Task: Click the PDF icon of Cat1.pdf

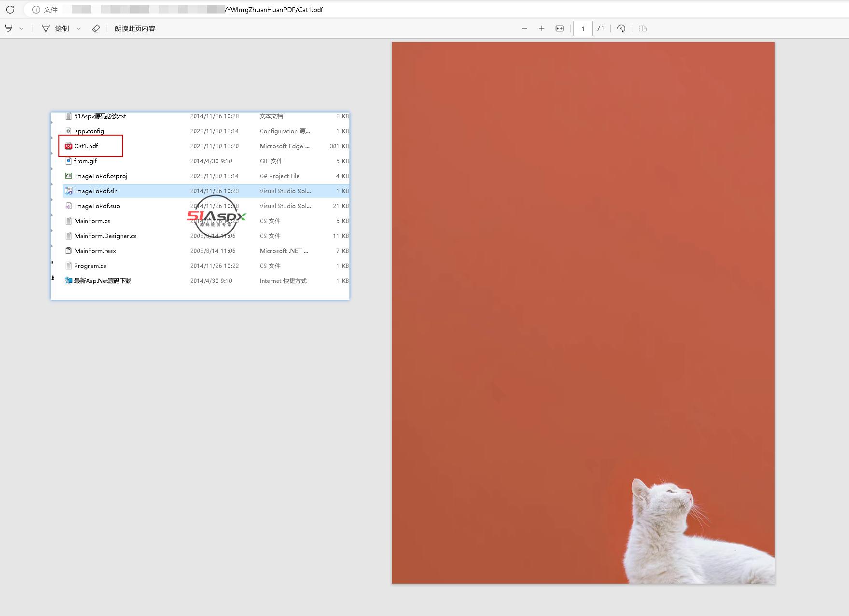Action: point(69,146)
